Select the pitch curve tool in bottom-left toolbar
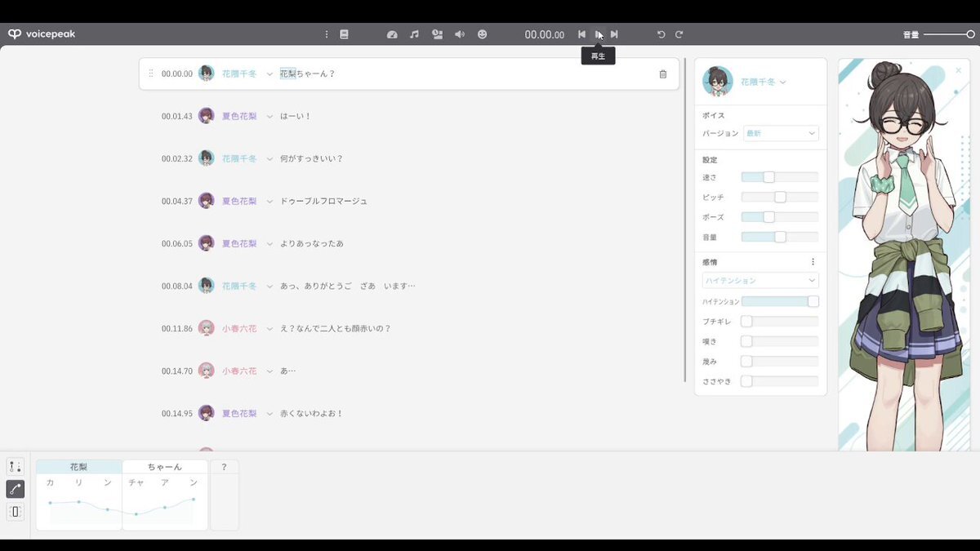Image resolution: width=980 pixels, height=551 pixels. [x=16, y=489]
